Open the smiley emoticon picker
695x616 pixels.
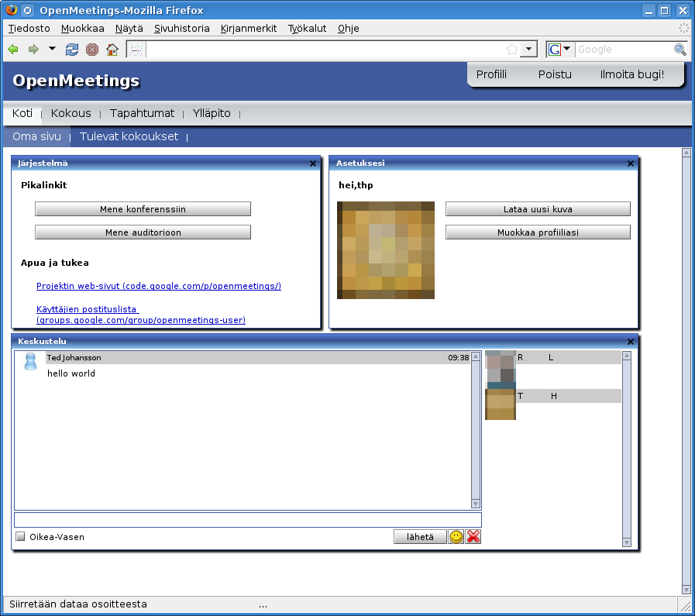pyautogui.click(x=456, y=537)
